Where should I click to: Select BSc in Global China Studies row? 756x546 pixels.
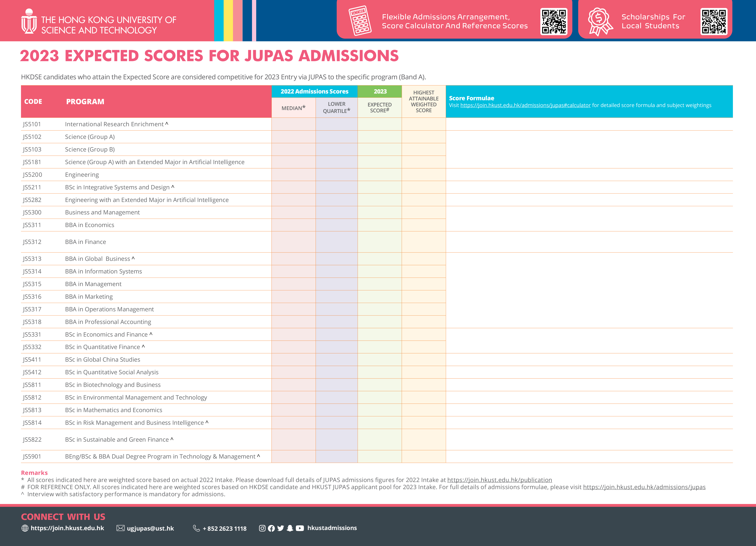click(x=377, y=360)
